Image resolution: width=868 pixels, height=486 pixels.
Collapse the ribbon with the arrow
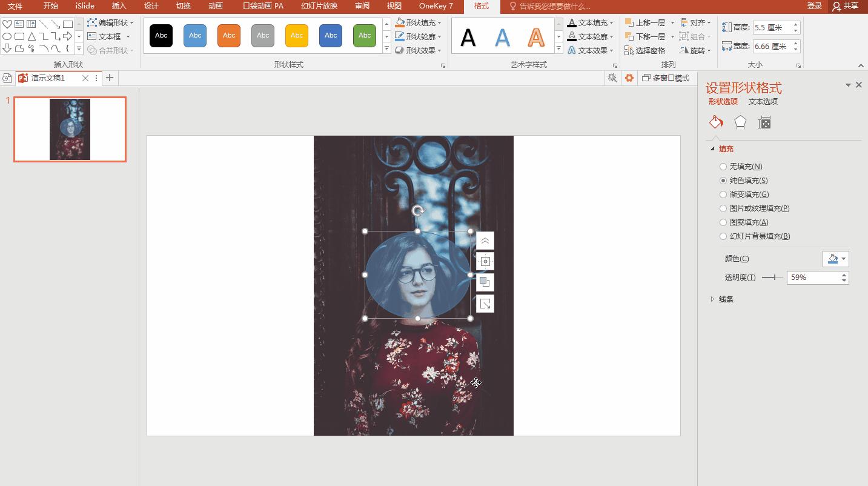click(861, 65)
